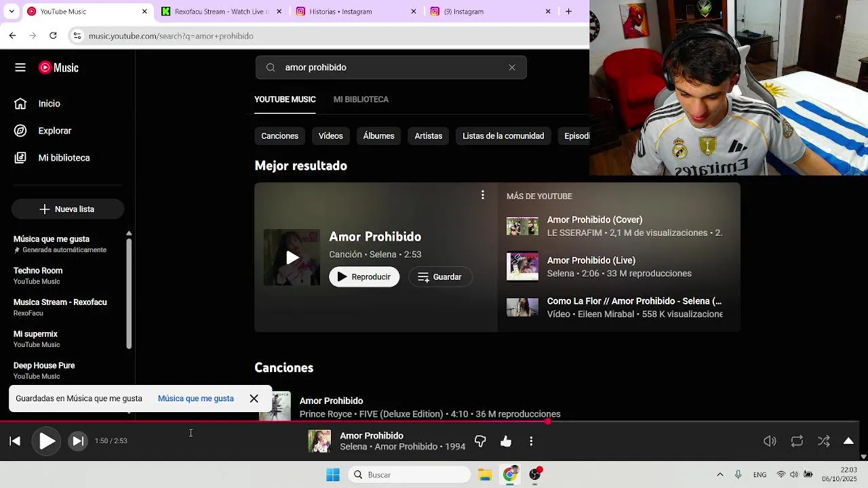Click the OBS Studio taskbar icon

click(536, 474)
